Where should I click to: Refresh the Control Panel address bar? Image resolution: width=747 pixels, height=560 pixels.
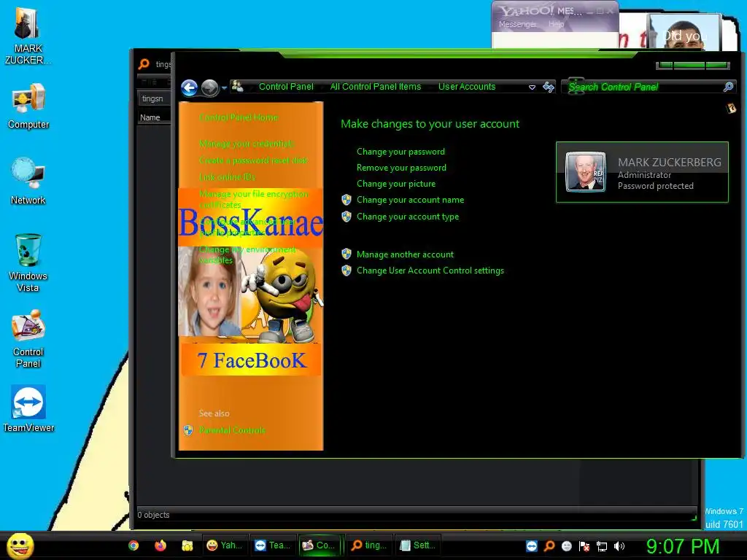tap(549, 87)
